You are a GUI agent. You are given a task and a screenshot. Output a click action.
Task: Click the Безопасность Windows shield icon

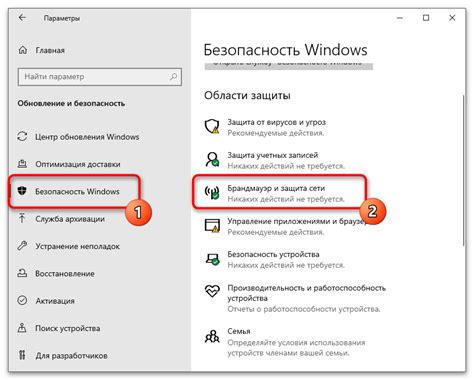pyautogui.click(x=22, y=191)
